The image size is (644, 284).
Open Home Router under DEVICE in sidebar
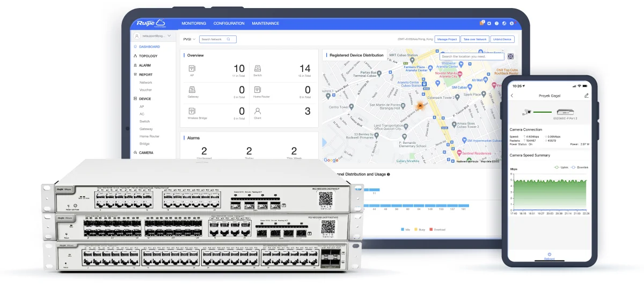coord(149,136)
